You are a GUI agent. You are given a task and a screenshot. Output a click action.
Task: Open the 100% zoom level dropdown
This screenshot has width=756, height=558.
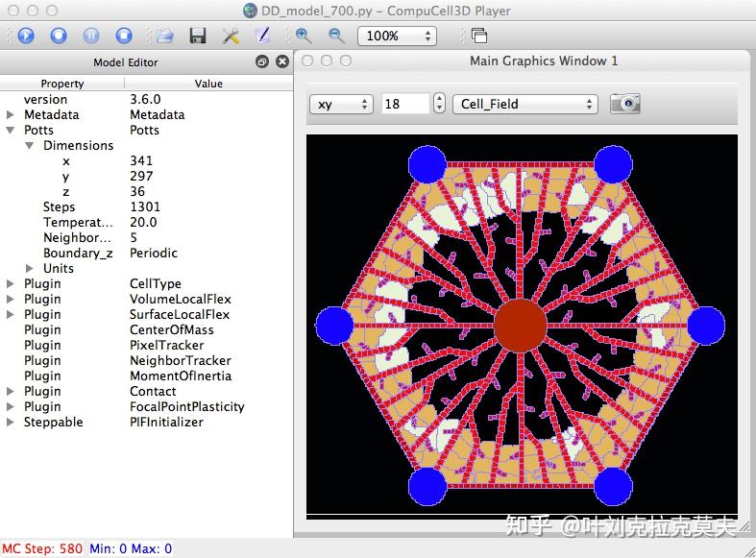click(x=397, y=36)
